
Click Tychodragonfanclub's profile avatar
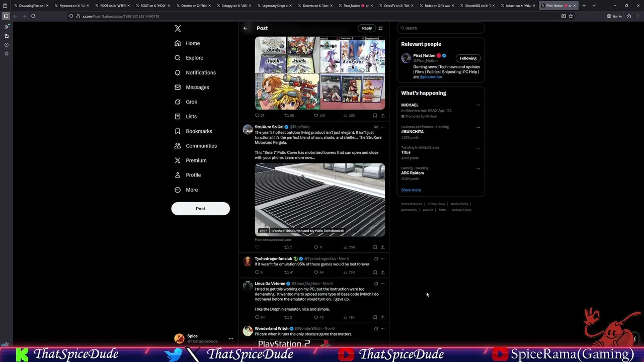(248, 261)
